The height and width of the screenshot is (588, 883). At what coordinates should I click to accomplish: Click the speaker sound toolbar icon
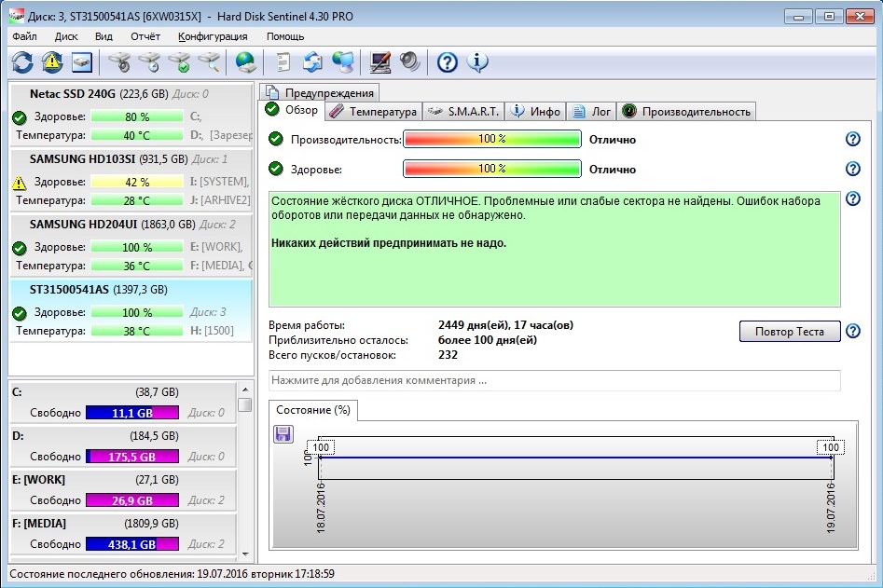click(410, 62)
